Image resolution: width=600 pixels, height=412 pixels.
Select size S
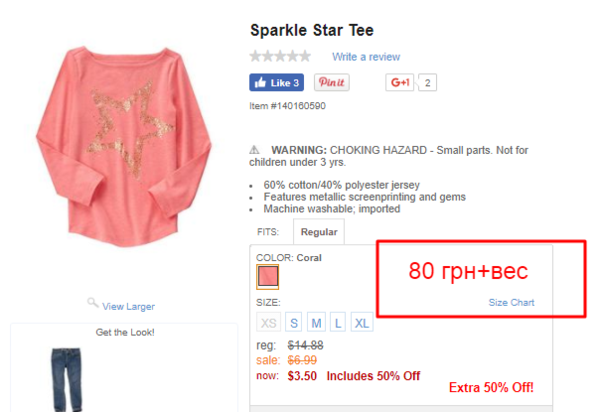(x=293, y=323)
